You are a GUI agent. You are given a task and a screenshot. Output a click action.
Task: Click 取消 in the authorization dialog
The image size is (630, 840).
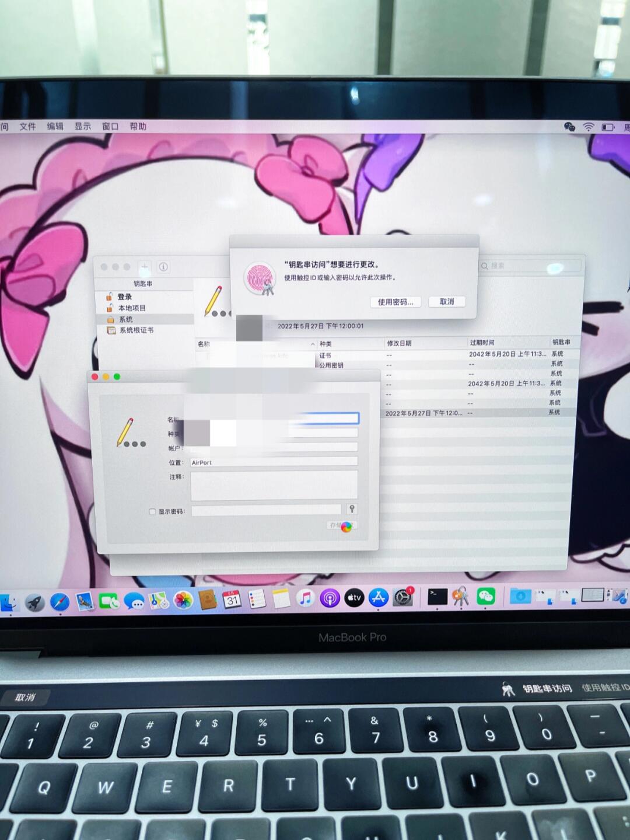[x=447, y=302]
